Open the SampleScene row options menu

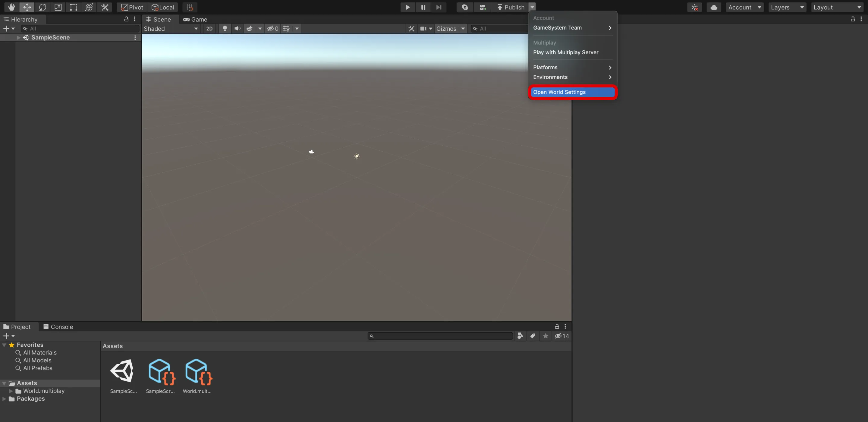pos(135,37)
